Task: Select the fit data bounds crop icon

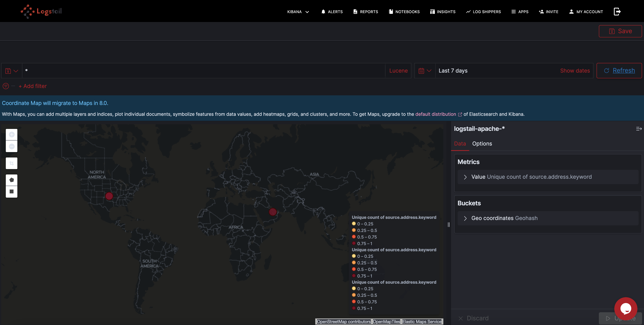Action: [12, 163]
